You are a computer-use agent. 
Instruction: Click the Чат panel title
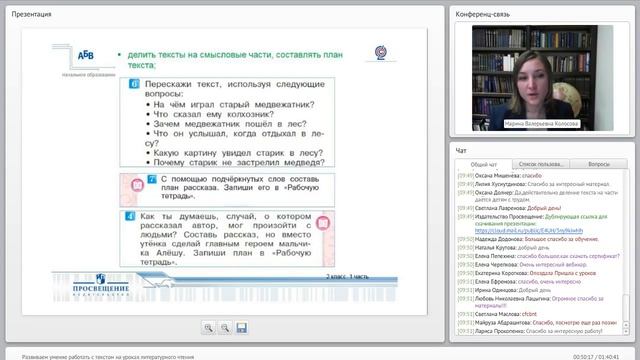[461, 151]
